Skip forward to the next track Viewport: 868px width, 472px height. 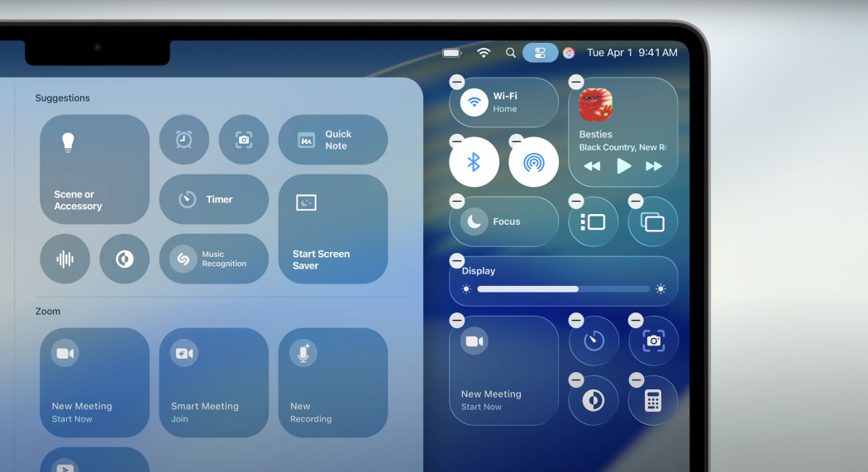click(x=654, y=166)
